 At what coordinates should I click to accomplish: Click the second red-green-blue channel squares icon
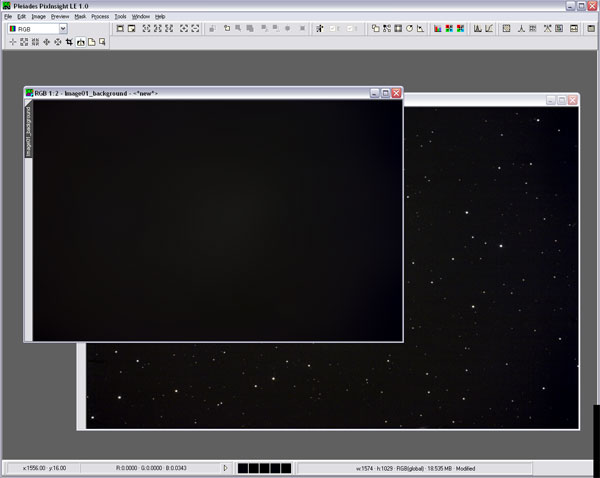460,29
